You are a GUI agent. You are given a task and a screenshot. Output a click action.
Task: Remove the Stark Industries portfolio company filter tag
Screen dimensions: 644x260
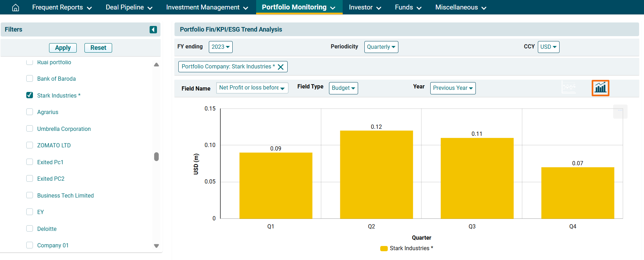pyautogui.click(x=281, y=67)
